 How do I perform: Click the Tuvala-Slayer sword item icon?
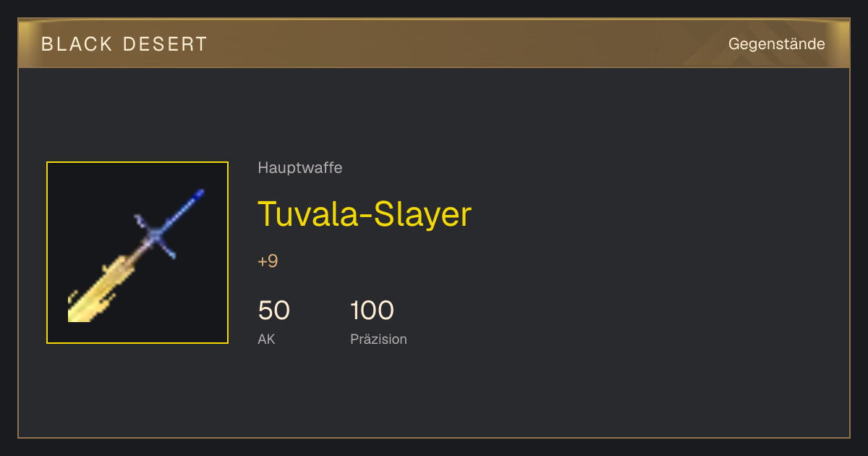click(x=137, y=253)
